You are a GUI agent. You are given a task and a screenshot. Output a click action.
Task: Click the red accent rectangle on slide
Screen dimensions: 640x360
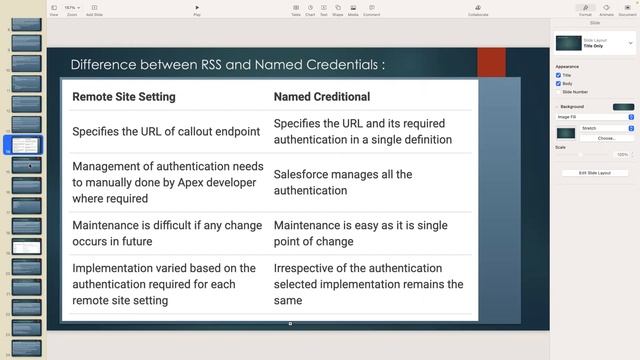pyautogui.click(x=491, y=62)
